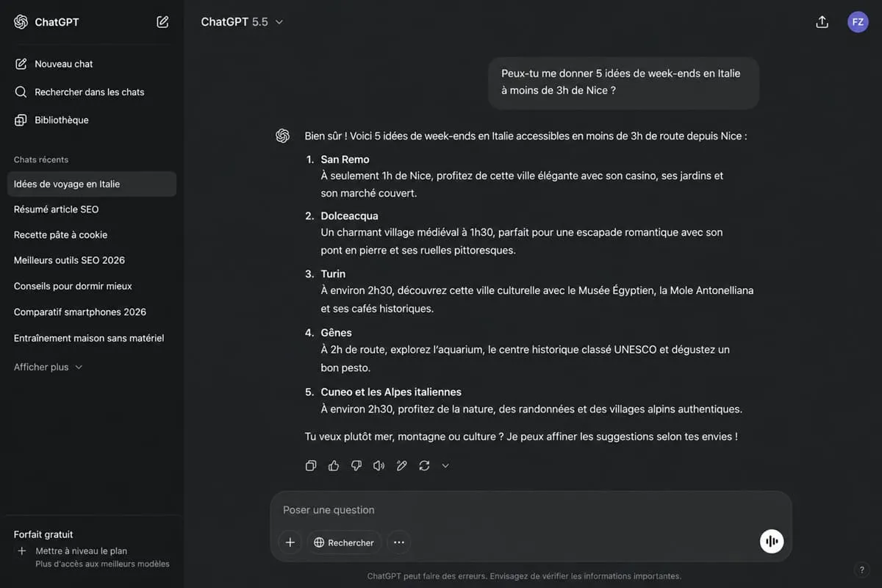Open the FZ profile avatar
The height and width of the screenshot is (588, 882).
(858, 22)
